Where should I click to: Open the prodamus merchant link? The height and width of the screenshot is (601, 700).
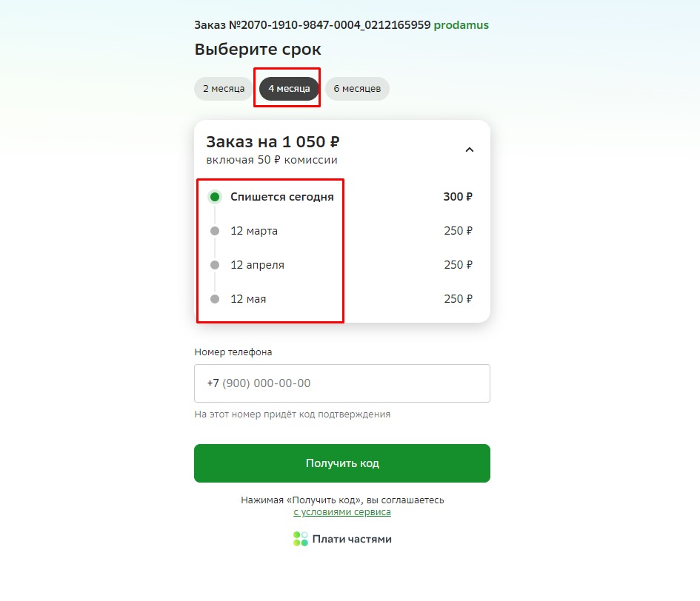(461, 25)
